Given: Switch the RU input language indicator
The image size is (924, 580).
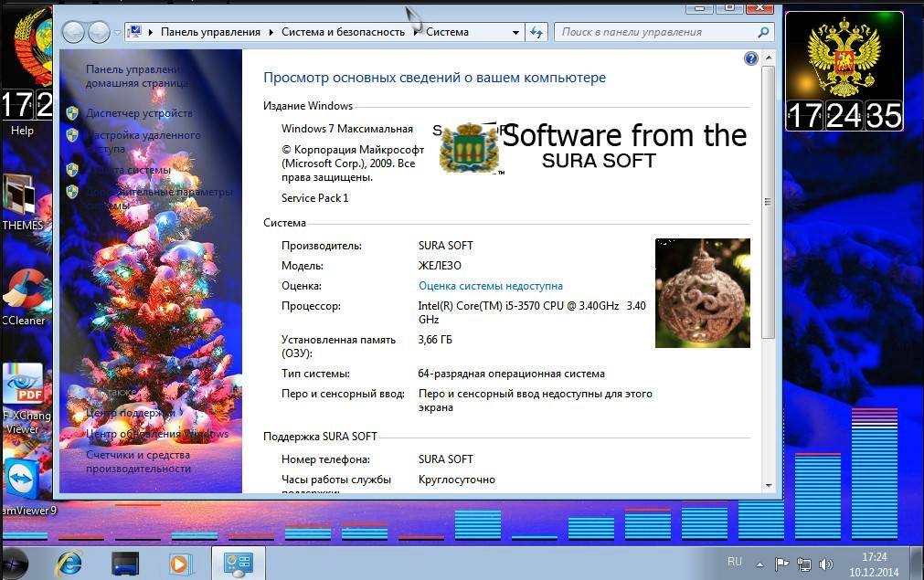Looking at the screenshot, I should click(x=734, y=562).
